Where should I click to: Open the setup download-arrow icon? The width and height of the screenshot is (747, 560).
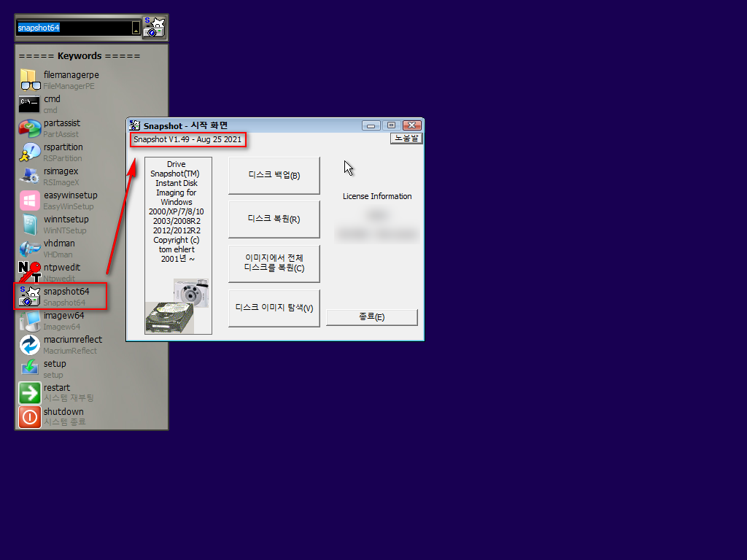click(29, 368)
